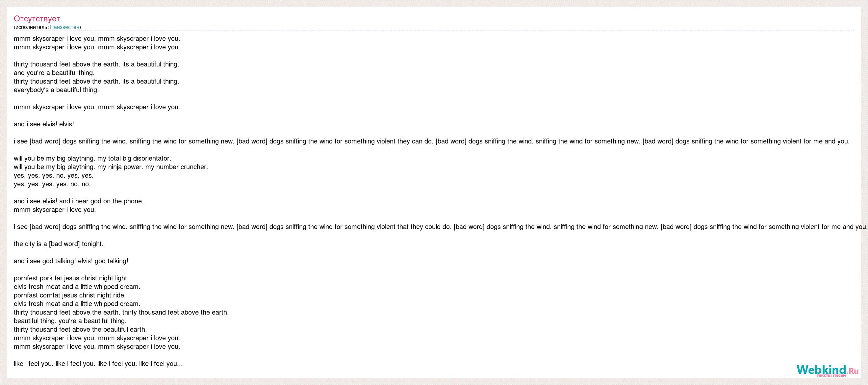Click the 'тексты песен' tagline under logo
The width and height of the screenshot is (868, 385).
pyautogui.click(x=831, y=375)
